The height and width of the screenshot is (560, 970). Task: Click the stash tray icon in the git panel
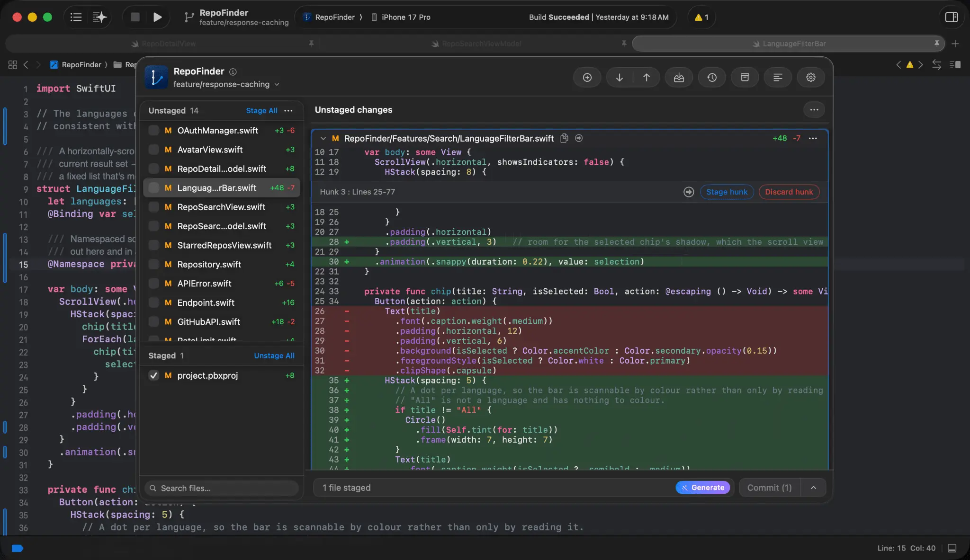click(x=679, y=78)
